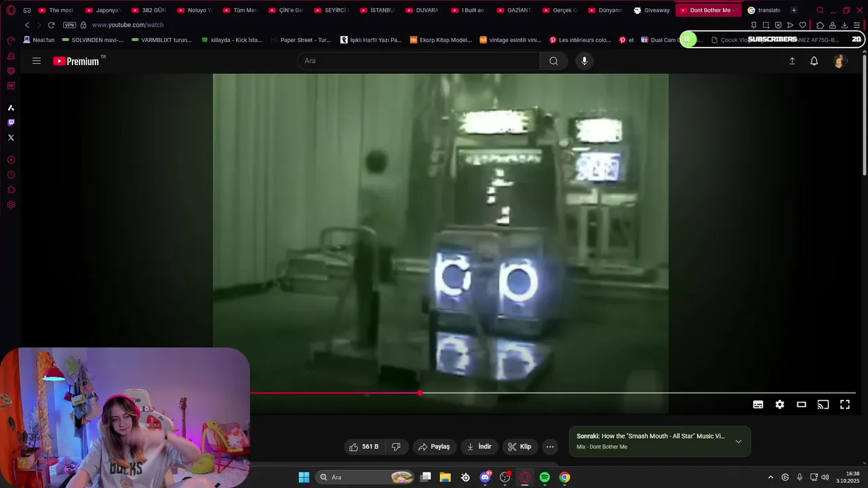Open YouTube hamburger guide menu
Viewport: 868px width, 488px height.
click(37, 61)
